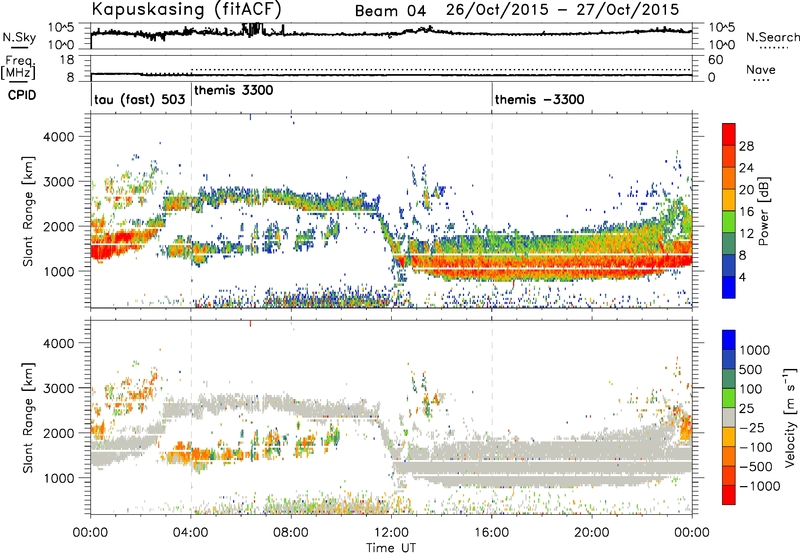Image resolution: width=800 pixels, height=554 pixels.
Task: Click the '25' tick on Velocity colorbar
Action: click(747, 409)
